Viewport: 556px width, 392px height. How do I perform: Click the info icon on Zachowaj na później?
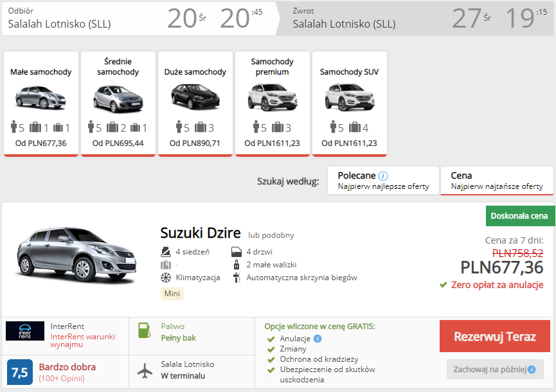click(532, 370)
